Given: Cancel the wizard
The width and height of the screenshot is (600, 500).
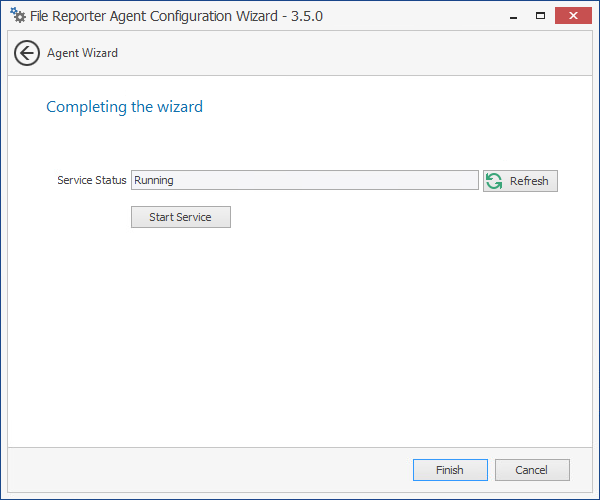Looking at the screenshot, I should 532,470.
